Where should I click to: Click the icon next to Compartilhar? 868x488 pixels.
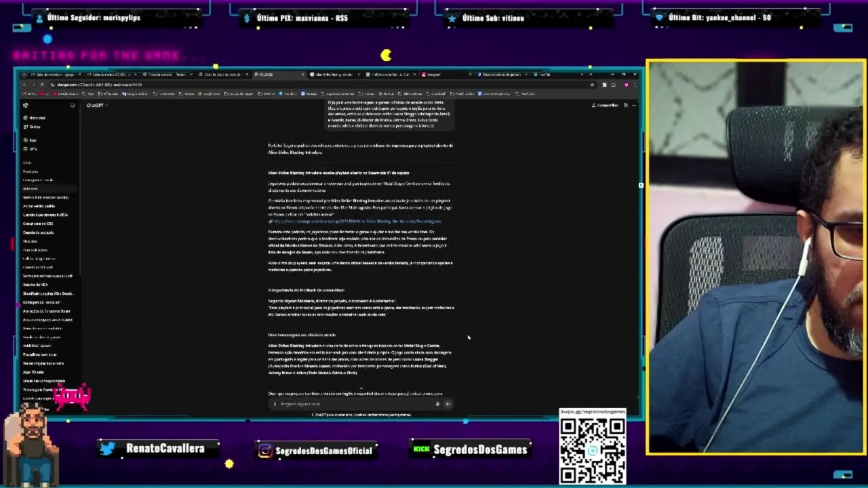tap(625, 105)
